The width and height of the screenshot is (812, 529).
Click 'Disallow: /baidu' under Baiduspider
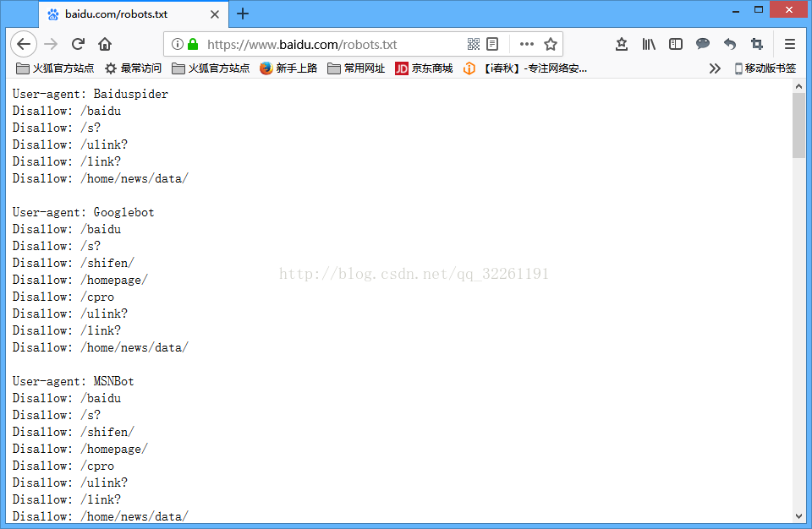coord(67,111)
